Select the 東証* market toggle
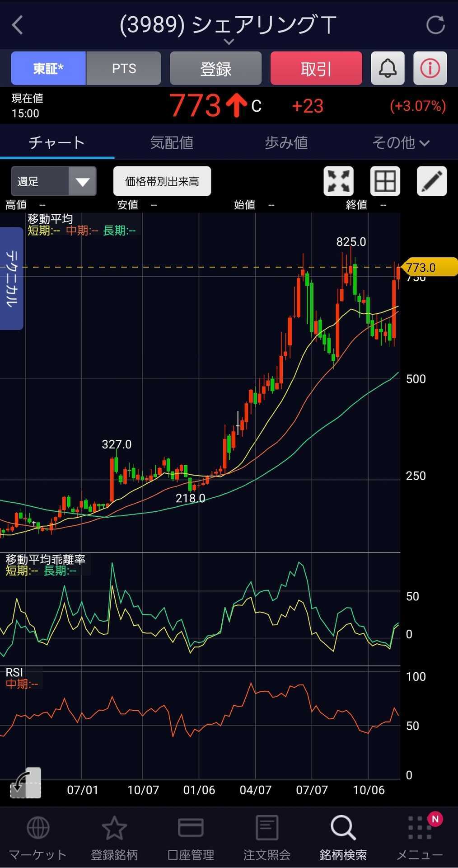Screen dimensions: 458x868 48,68
